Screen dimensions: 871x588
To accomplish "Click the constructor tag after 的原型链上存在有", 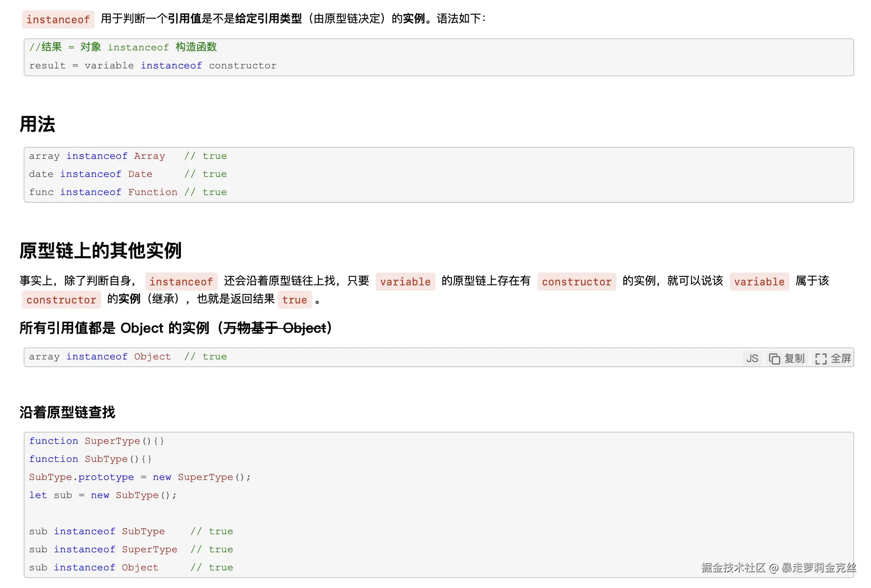I will 576,282.
